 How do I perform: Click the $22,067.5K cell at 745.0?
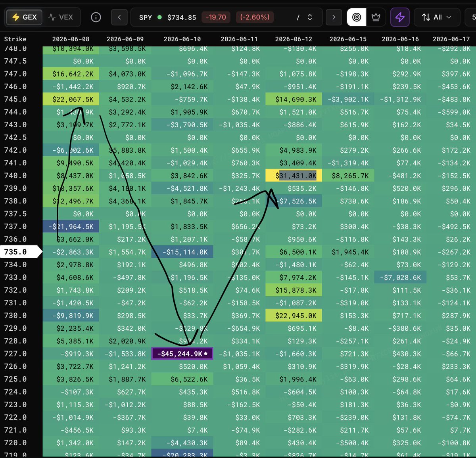71,99
